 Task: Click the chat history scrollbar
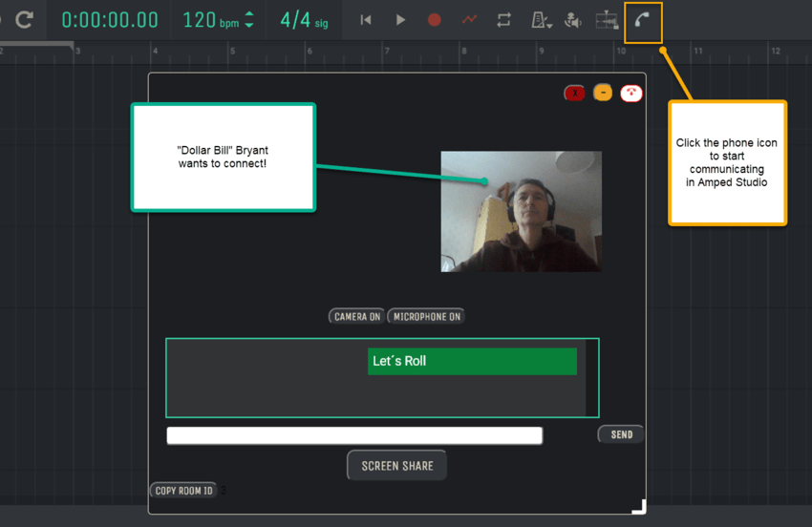pyautogui.click(x=592, y=377)
